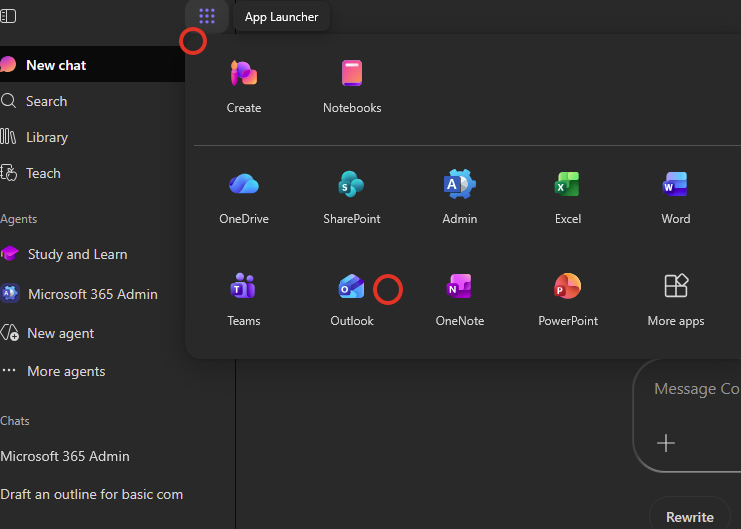The image size is (741, 529).
Task: Open the App Launcher grid icon
Action: pyautogui.click(x=207, y=16)
